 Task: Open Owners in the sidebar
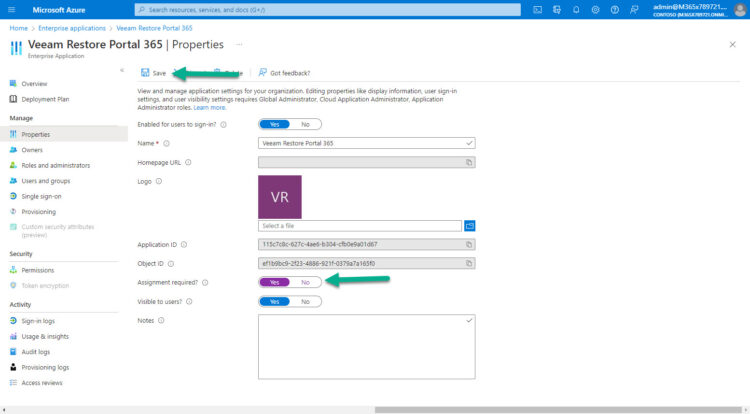pyautogui.click(x=32, y=150)
